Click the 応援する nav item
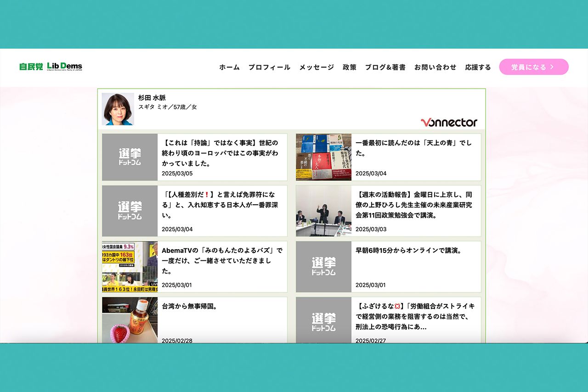 coord(477,67)
